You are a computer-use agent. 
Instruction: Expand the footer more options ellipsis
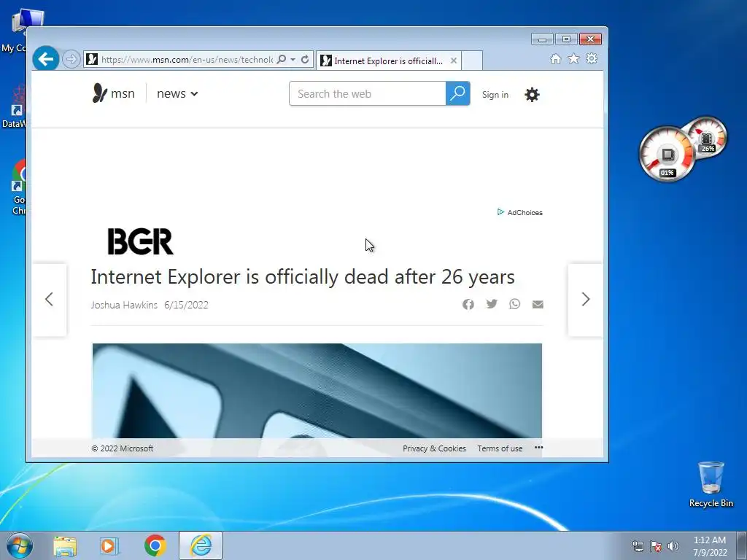tap(539, 448)
